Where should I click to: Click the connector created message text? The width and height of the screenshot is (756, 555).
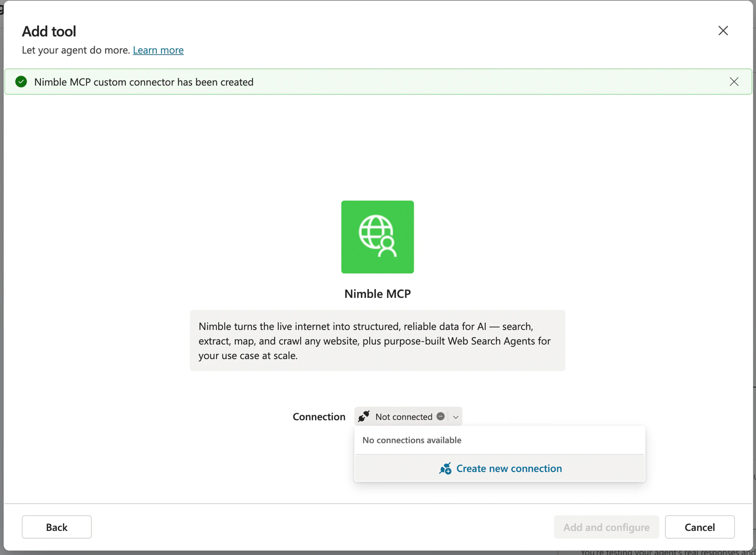click(144, 82)
